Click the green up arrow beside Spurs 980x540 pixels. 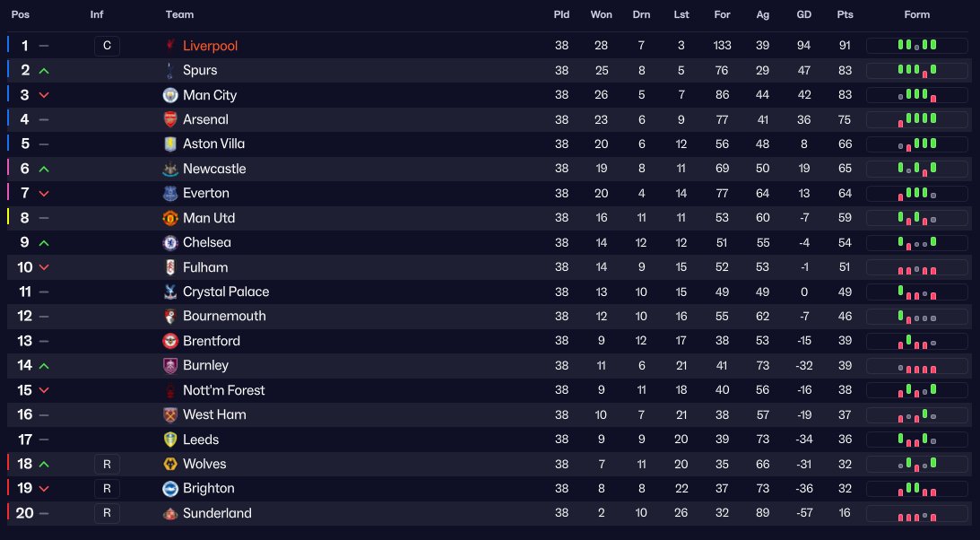44,70
